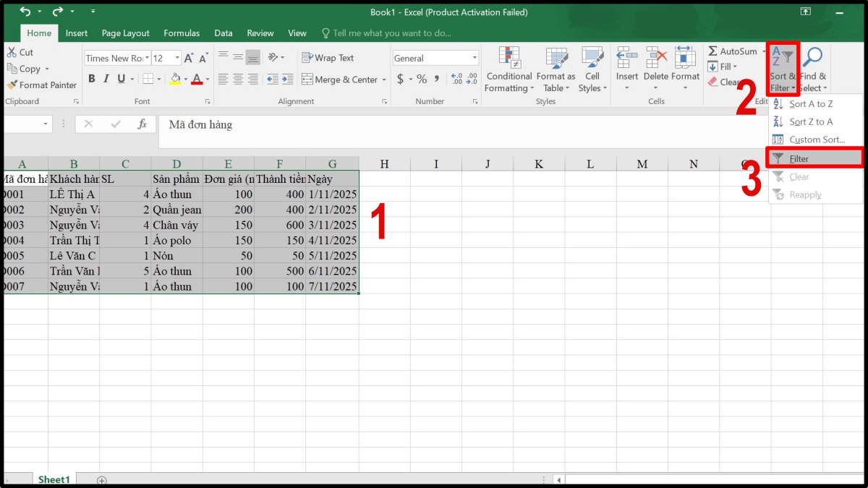Viewport: 868px width, 488px height.
Task: Click the Delete cells icon
Action: tap(655, 58)
